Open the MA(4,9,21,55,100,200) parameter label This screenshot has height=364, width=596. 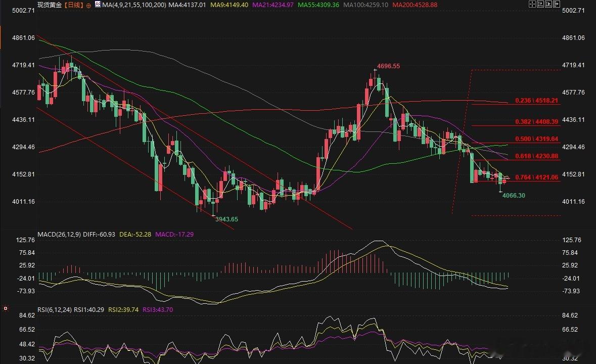tap(134, 5)
